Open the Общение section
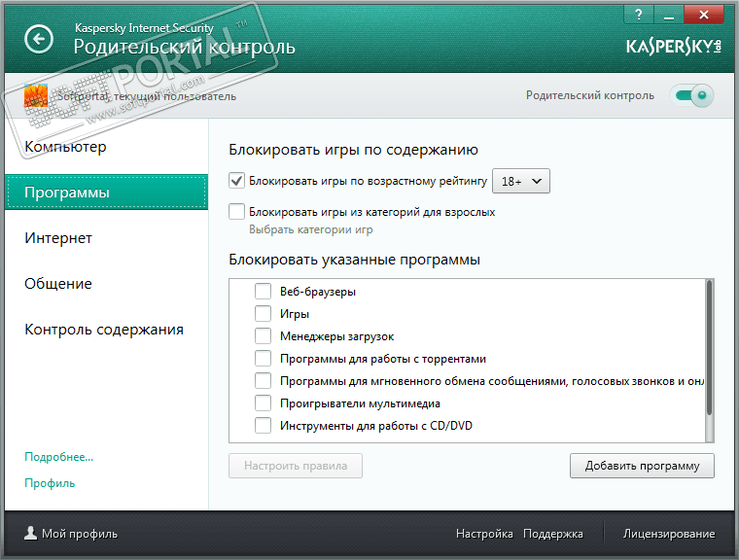 click(107, 283)
